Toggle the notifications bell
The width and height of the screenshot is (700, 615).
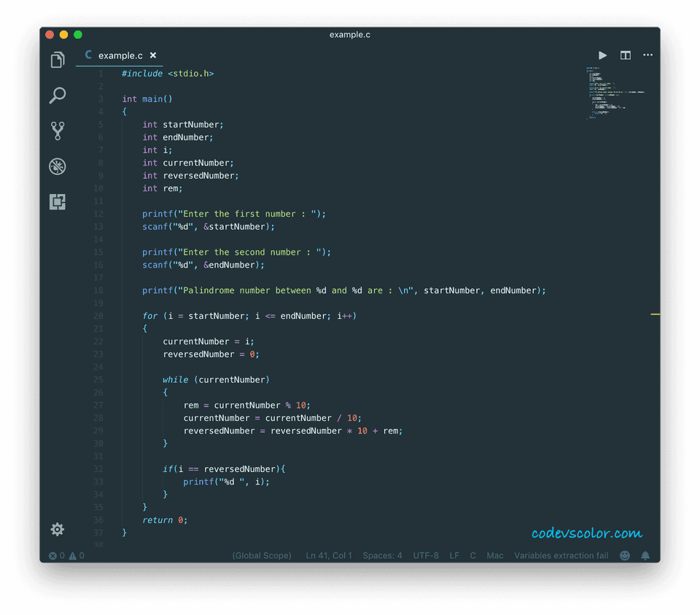point(645,555)
